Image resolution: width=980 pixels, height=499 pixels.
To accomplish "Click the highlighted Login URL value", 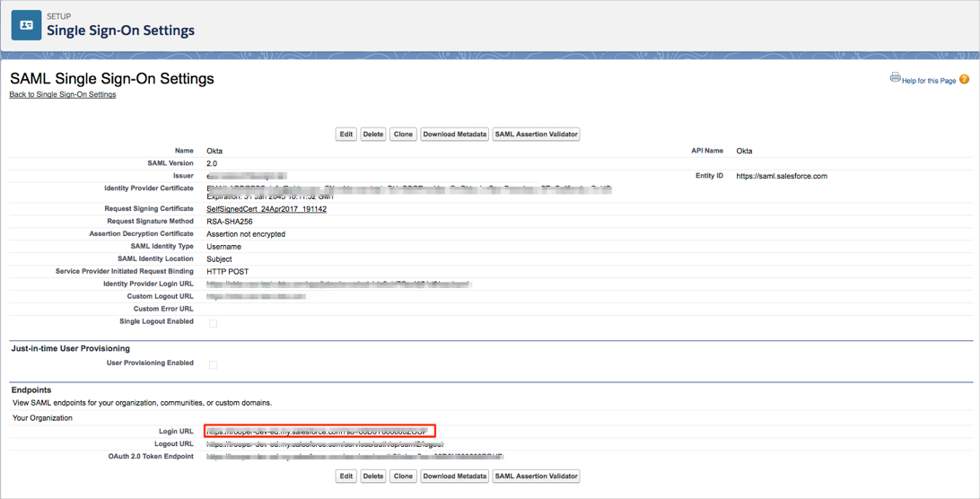I will coord(319,432).
